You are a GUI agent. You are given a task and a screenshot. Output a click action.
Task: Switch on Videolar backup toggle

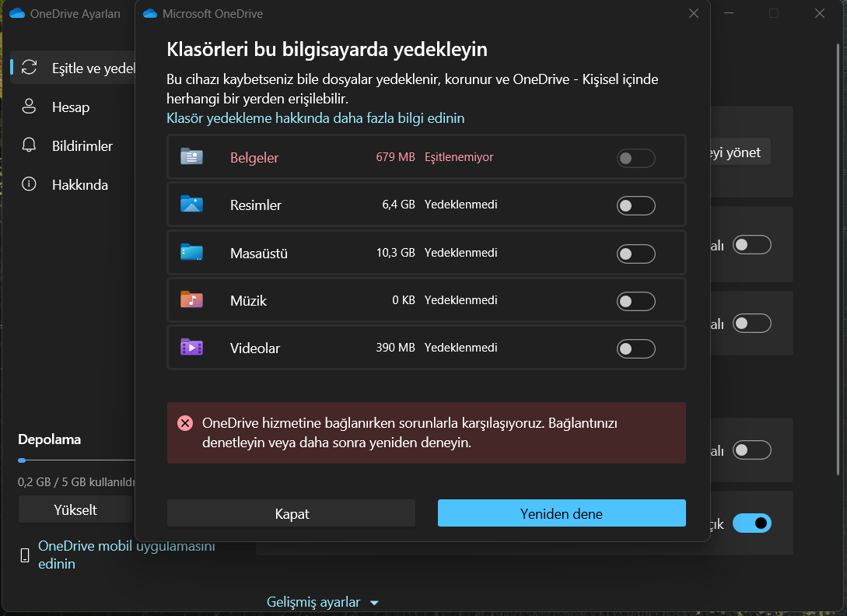[x=635, y=348]
